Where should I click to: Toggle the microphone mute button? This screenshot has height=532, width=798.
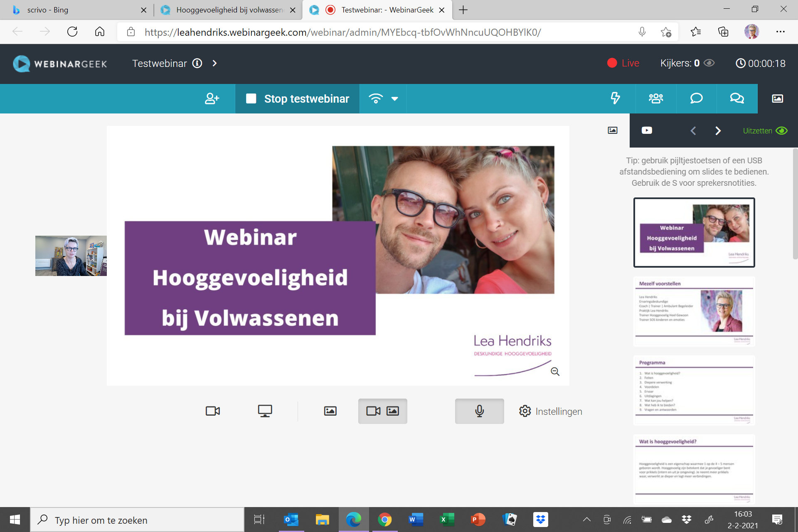click(479, 411)
